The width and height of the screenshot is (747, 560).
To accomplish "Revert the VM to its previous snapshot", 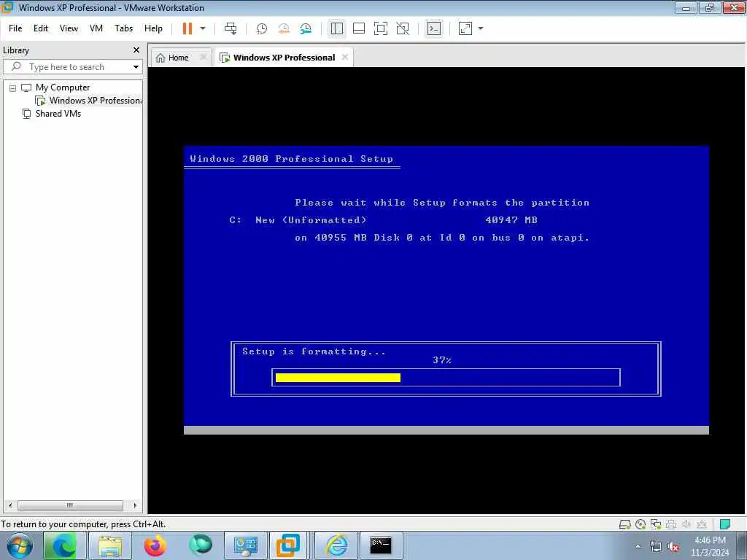I will (284, 28).
